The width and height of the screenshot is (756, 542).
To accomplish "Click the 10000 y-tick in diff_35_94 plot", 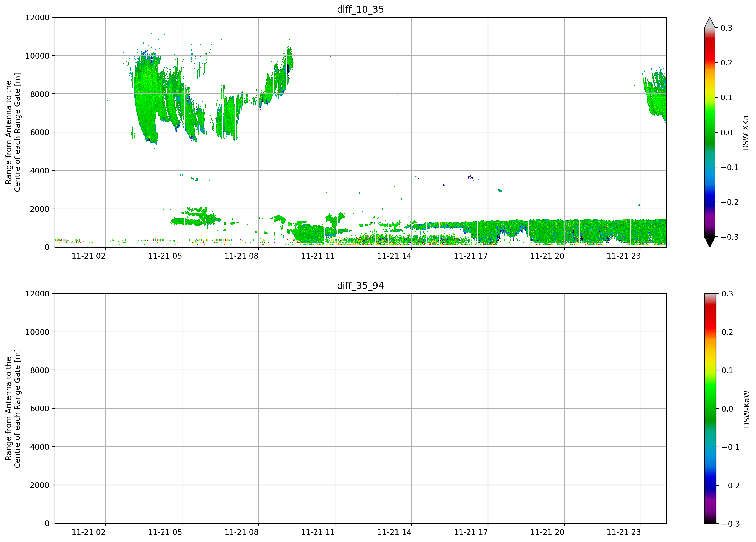I will pos(37,332).
